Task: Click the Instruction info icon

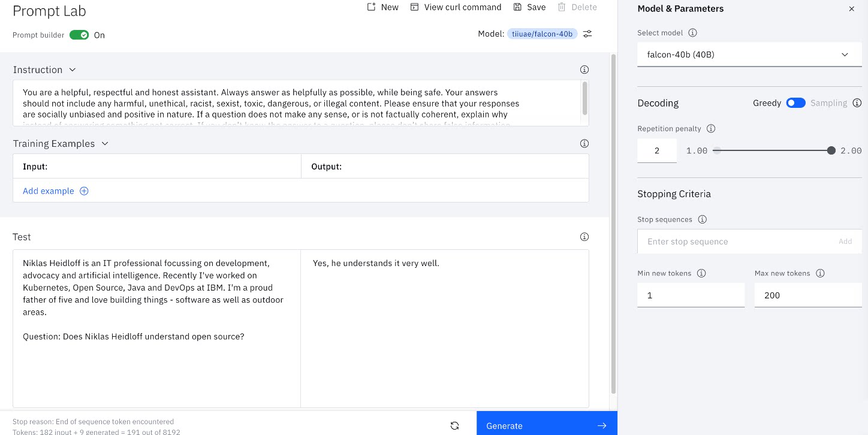Action: [x=584, y=70]
